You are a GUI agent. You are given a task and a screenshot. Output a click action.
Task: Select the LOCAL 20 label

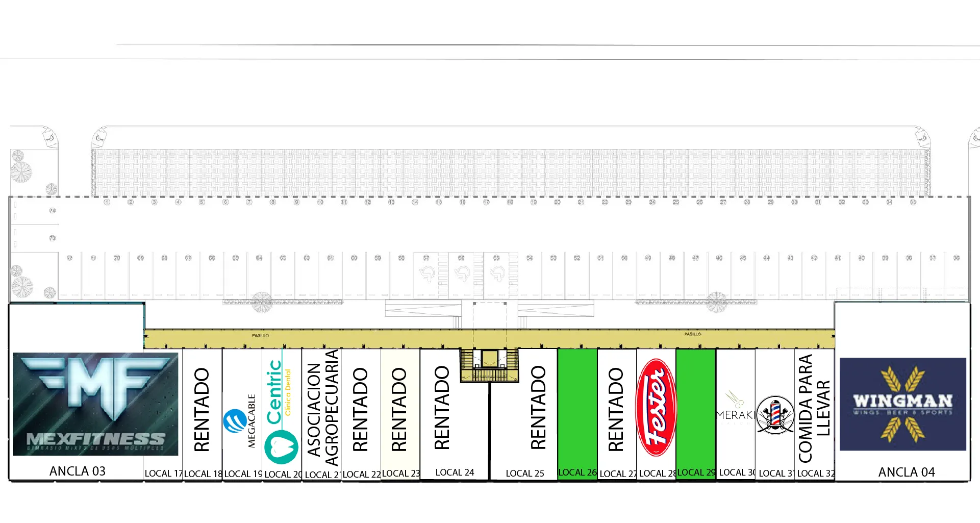[283, 474]
